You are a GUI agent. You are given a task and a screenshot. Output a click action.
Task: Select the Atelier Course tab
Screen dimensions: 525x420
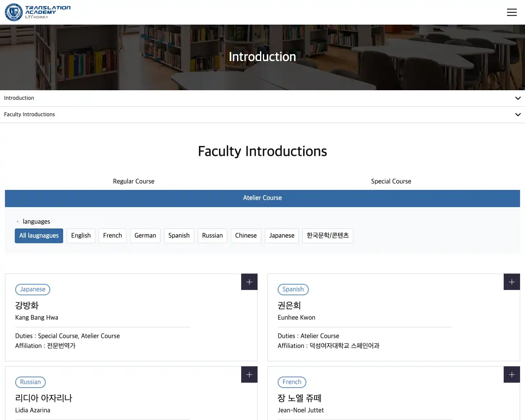click(262, 198)
